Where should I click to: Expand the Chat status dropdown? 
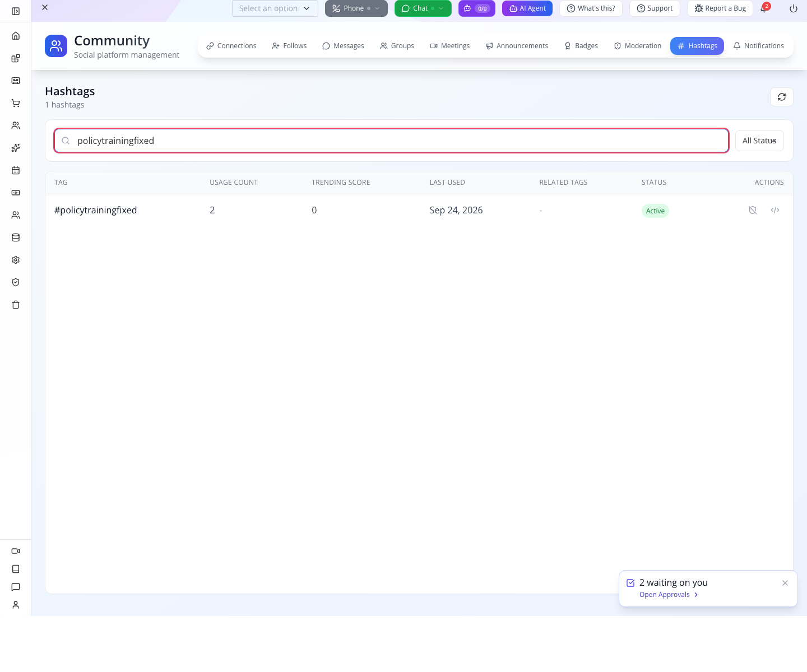click(423, 8)
